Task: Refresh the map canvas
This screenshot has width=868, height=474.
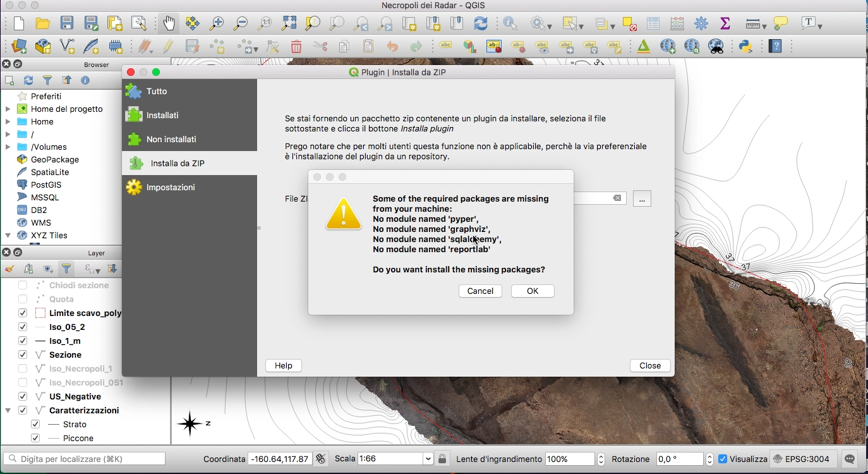Action: [x=479, y=23]
